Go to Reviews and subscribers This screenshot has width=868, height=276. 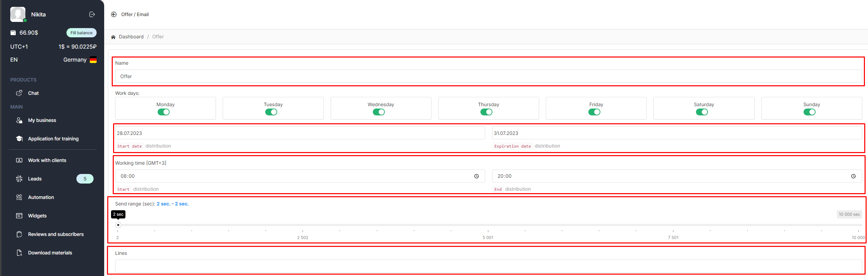(56, 234)
